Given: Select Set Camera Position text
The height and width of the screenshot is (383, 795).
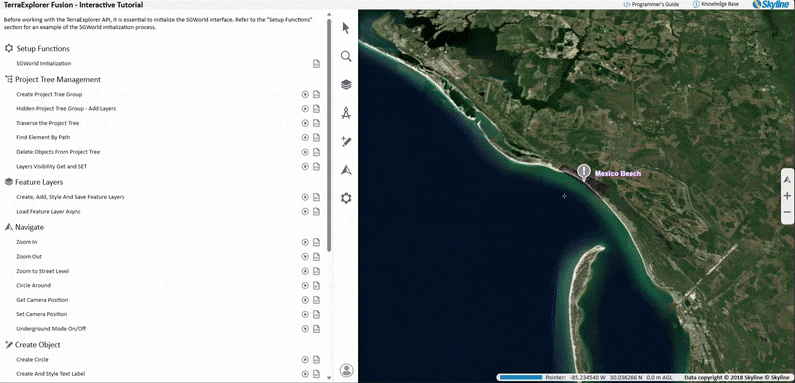Looking at the screenshot, I should pyautogui.click(x=42, y=314).
